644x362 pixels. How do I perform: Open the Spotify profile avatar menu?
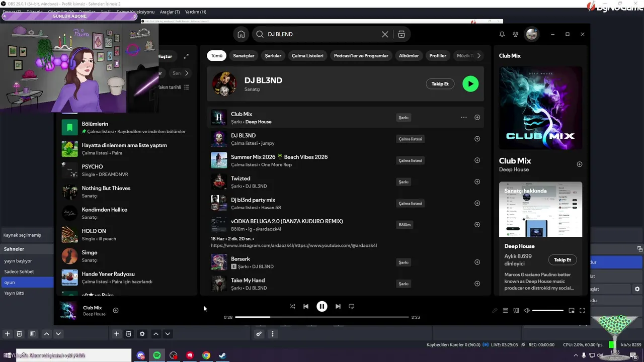pyautogui.click(x=532, y=34)
